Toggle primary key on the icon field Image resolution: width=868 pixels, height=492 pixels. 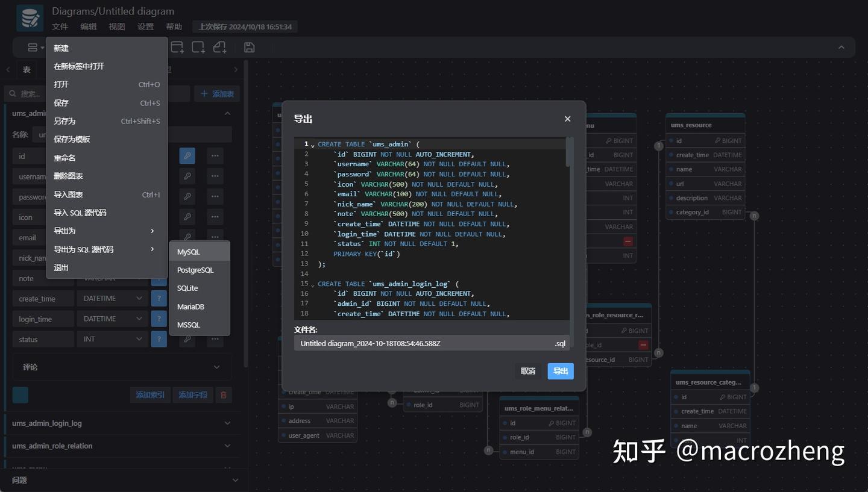coord(187,217)
